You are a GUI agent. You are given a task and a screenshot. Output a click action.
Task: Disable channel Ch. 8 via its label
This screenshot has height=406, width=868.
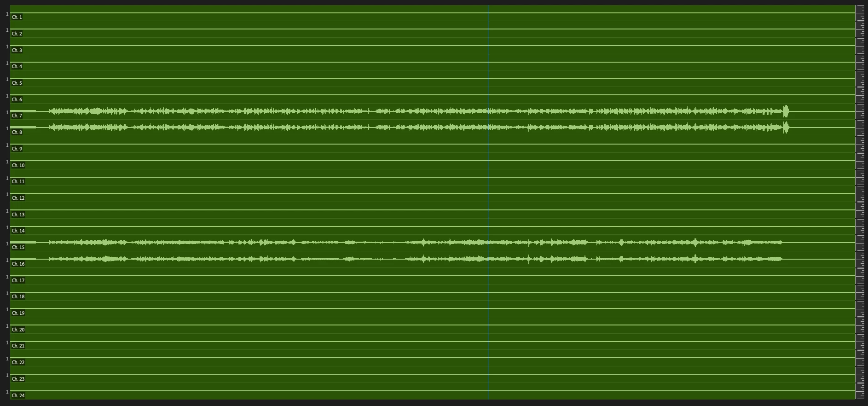tap(17, 133)
